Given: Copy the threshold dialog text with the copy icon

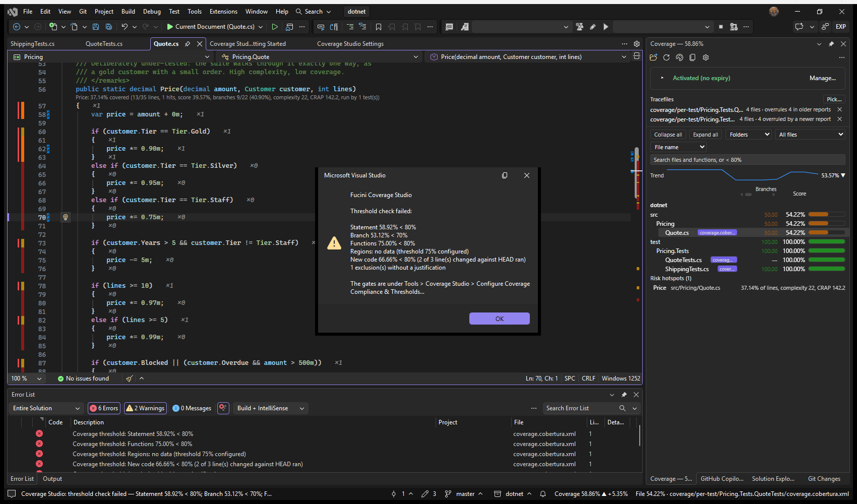Looking at the screenshot, I should tap(505, 175).
